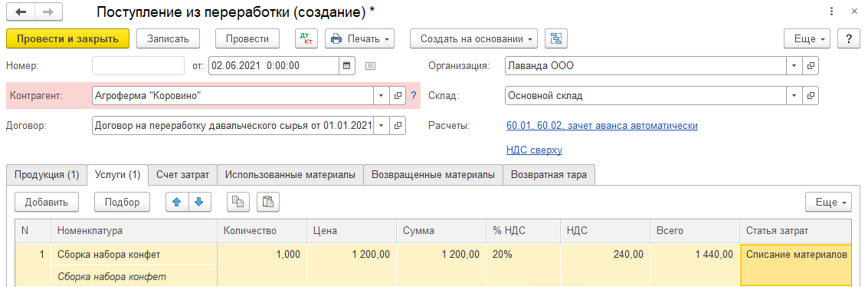The height and width of the screenshot is (287, 868).
Task: Move row up with blue arrow
Action: pyautogui.click(x=177, y=202)
